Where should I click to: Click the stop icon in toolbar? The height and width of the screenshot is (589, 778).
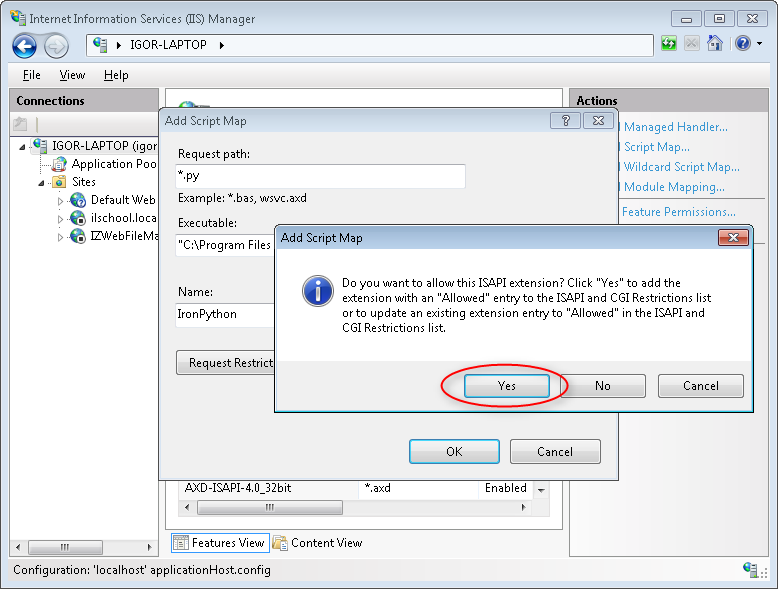click(x=692, y=44)
